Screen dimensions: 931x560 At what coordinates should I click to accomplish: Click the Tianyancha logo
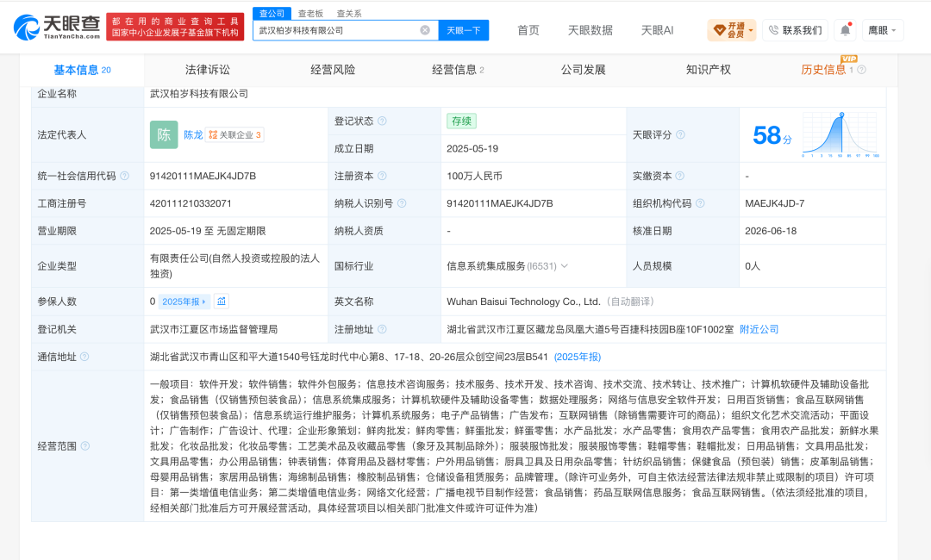click(57, 28)
